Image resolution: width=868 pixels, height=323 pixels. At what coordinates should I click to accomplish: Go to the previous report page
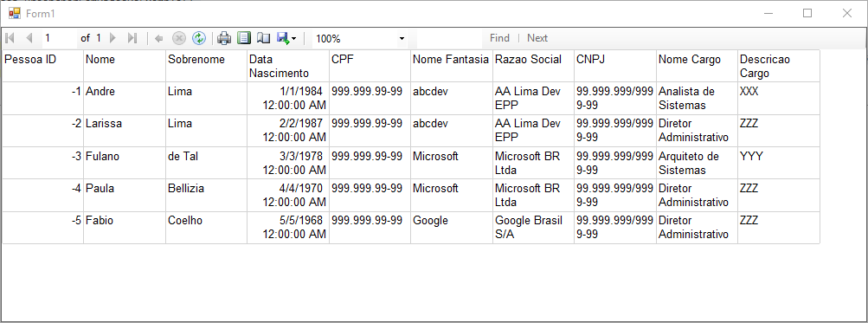(29, 38)
